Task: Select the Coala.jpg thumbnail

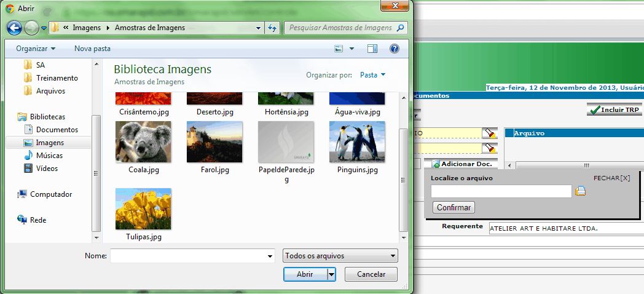Action: (143, 142)
